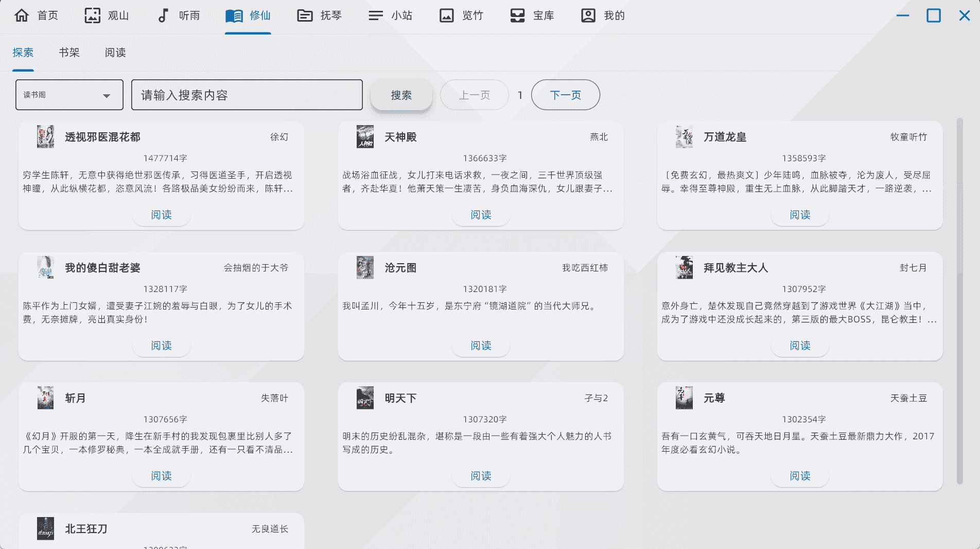This screenshot has height=549, width=980.
Task: Click the 斩月 book cover thumbnail
Action: pos(45,398)
